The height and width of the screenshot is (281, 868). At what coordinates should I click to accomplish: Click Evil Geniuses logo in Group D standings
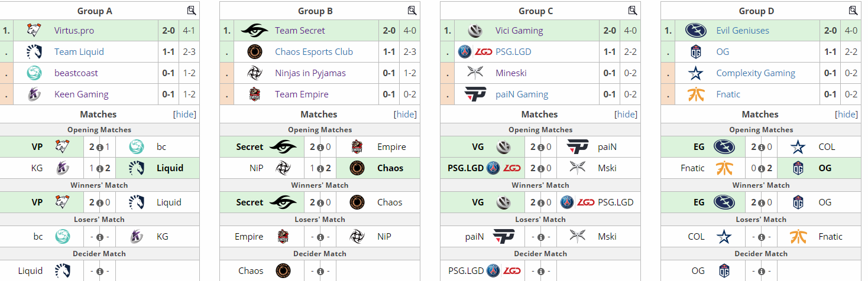click(x=695, y=31)
